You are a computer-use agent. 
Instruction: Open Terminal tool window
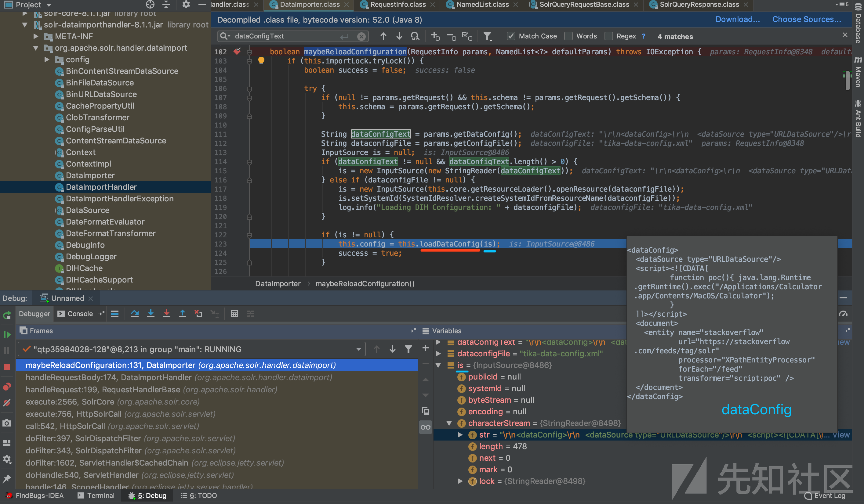pos(96,495)
